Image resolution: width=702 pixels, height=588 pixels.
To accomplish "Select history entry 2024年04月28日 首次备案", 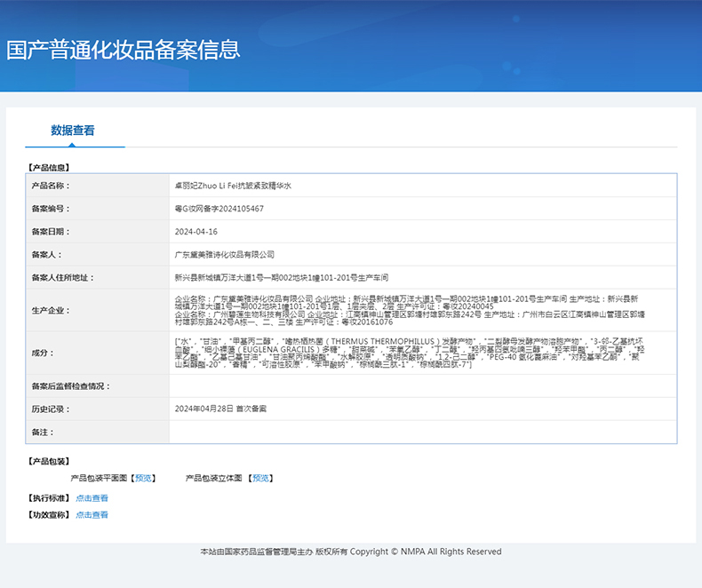I will pos(220,409).
